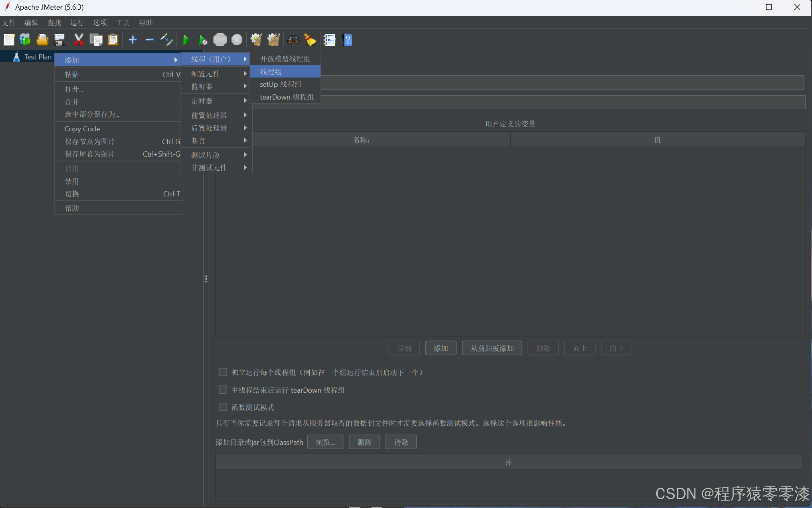Viewport: 812px width, 508px height.
Task: Click the Open file folder icon
Action: (x=43, y=39)
